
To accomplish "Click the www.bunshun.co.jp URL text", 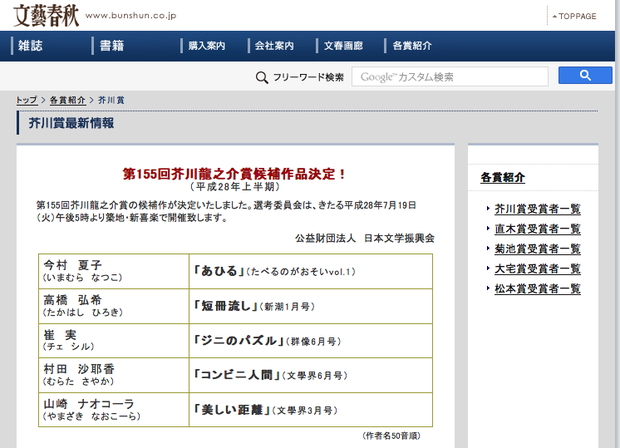I will 131,15.
